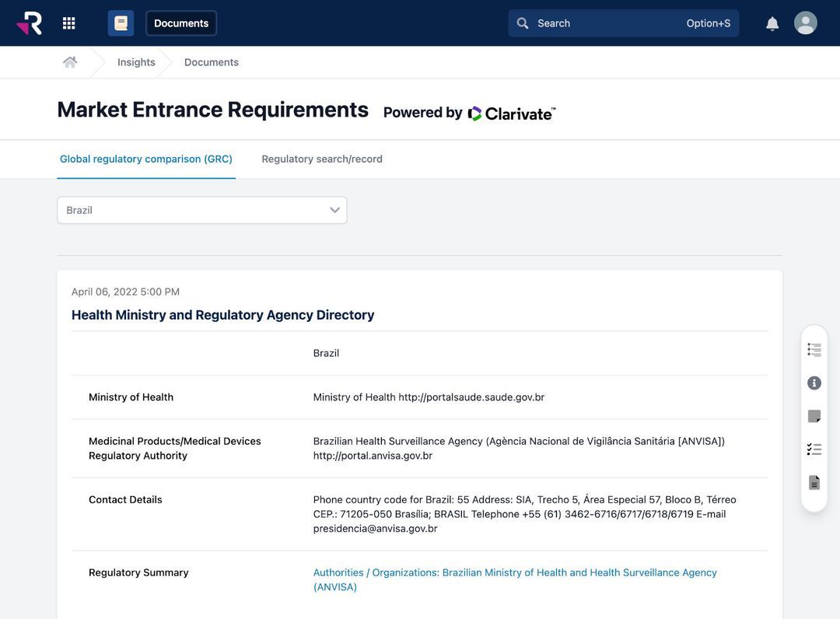Switch to Regulatory search/record tab

coord(321,158)
